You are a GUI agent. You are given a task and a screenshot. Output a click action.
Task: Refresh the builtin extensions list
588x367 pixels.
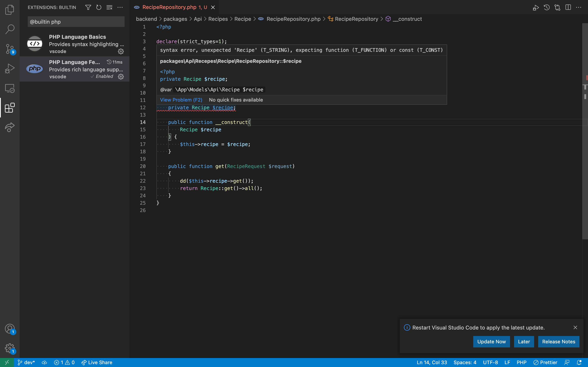(x=99, y=7)
